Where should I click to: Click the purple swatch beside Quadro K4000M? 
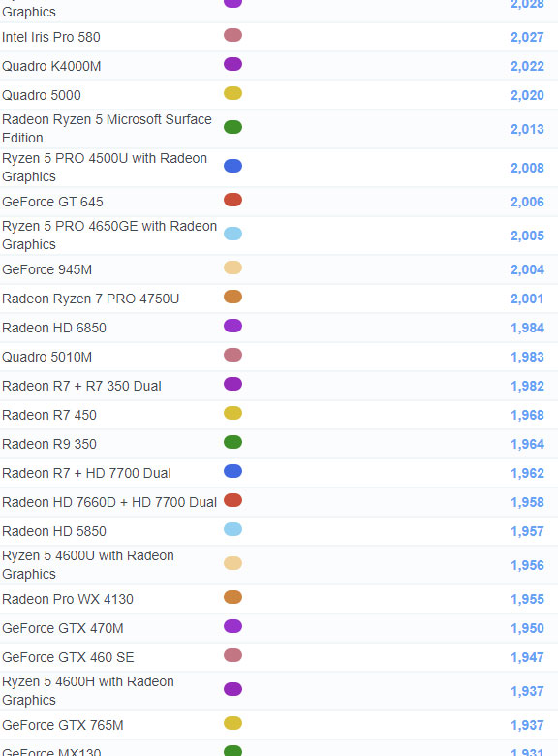pyautogui.click(x=232, y=64)
